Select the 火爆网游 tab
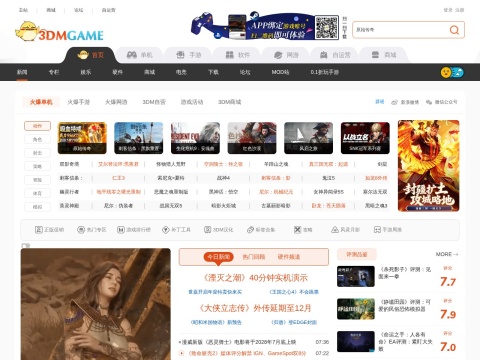This screenshot has height=360, width=480. coord(116,102)
